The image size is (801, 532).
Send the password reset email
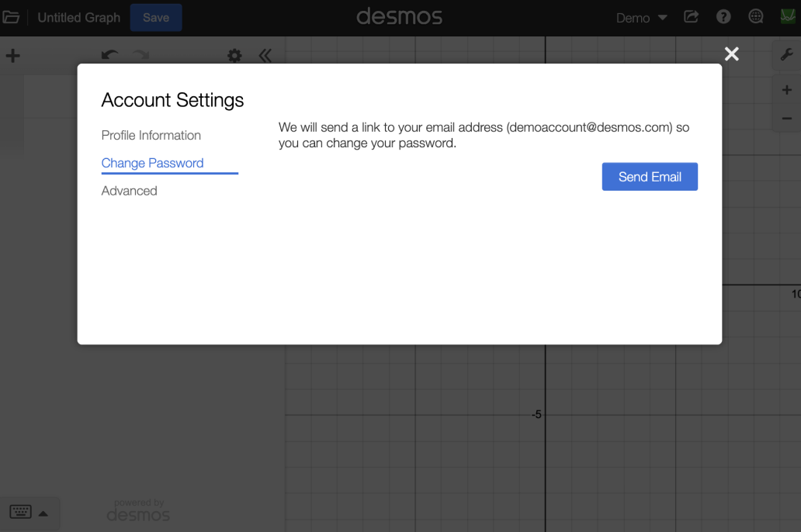650,177
